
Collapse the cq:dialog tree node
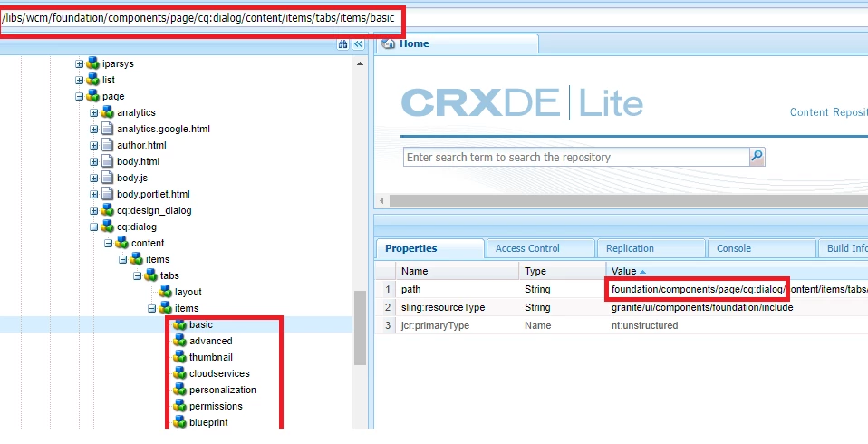(x=93, y=227)
